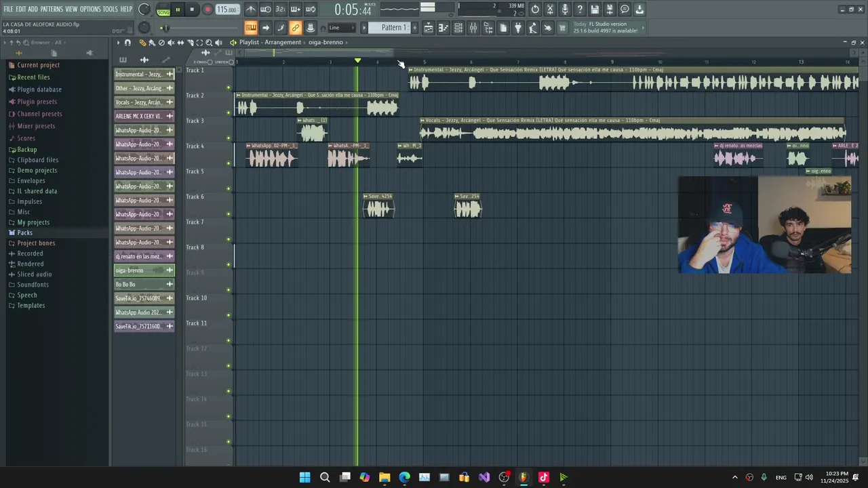This screenshot has width=868, height=488.
Task: Open the FILE menu
Action: (x=9, y=9)
